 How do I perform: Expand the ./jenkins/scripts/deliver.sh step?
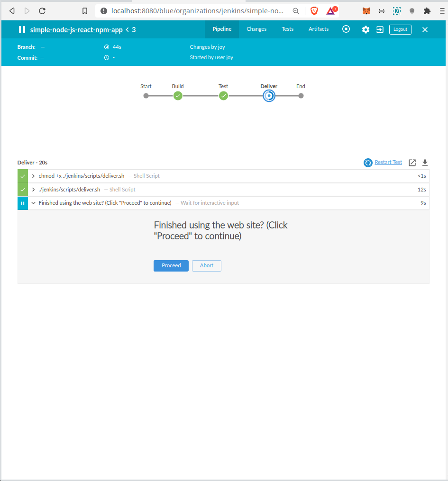coord(34,190)
